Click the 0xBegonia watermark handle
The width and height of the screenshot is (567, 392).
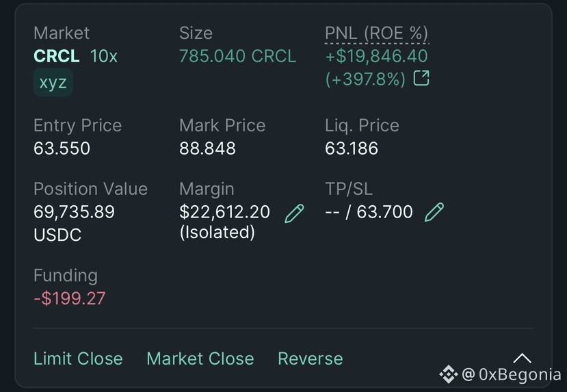[x=512, y=374]
